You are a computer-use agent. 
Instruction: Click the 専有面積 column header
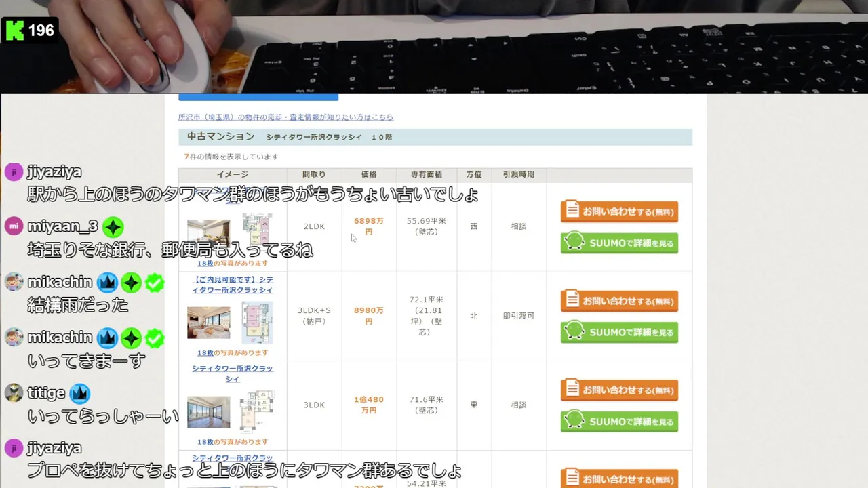point(427,175)
